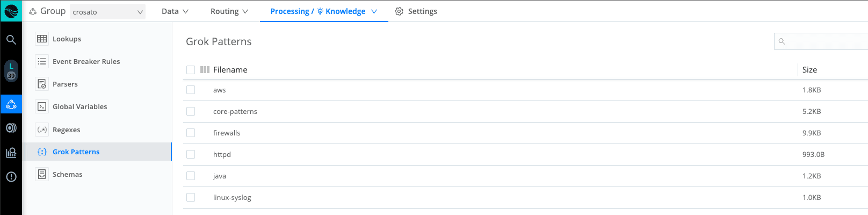
Task: Click the search magnifier icon in left rail
Action: click(11, 39)
